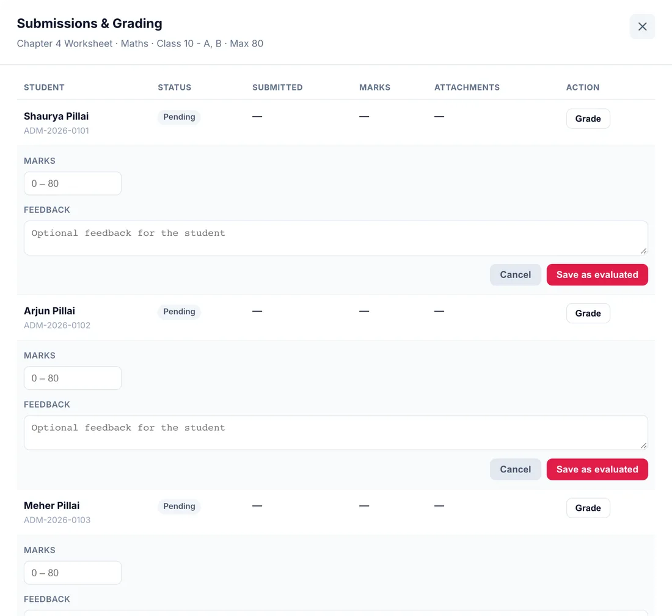Click Grade button for Meher Pillai

[588, 508]
